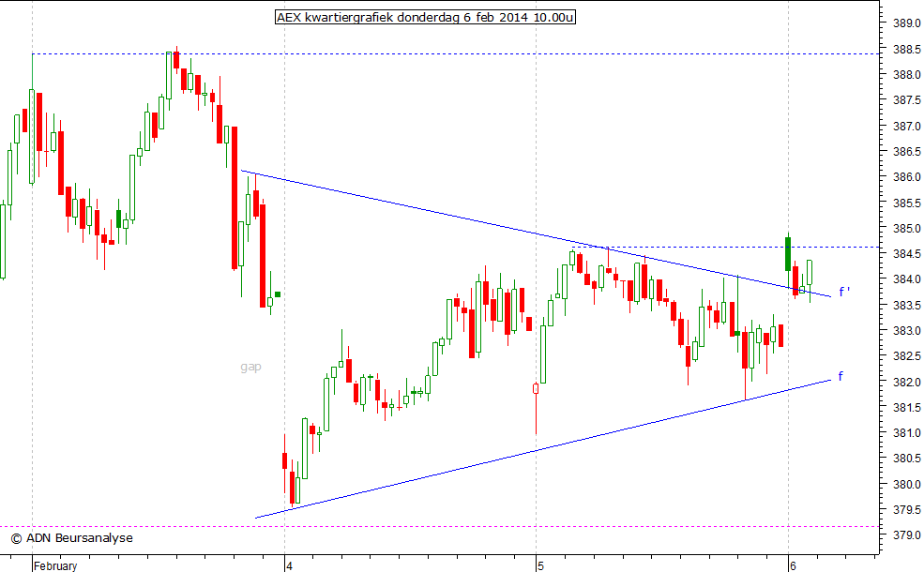Click the 379.5 price axis value

(x=906, y=509)
